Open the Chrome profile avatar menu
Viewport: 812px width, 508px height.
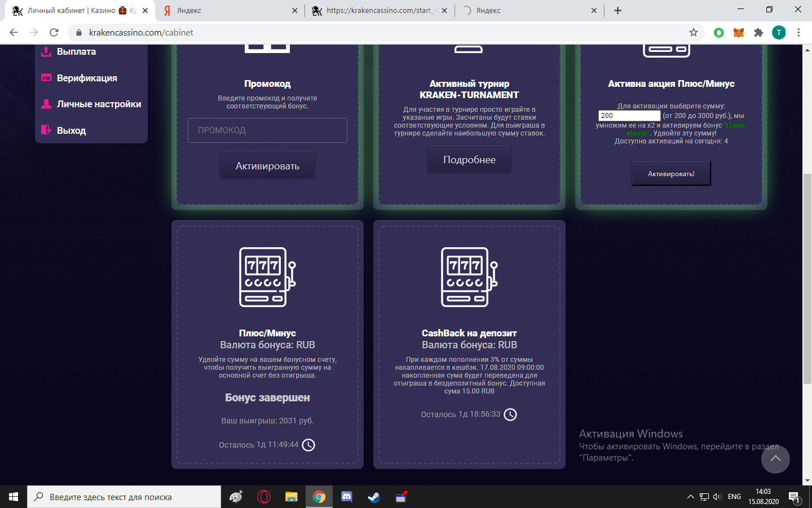tap(779, 33)
